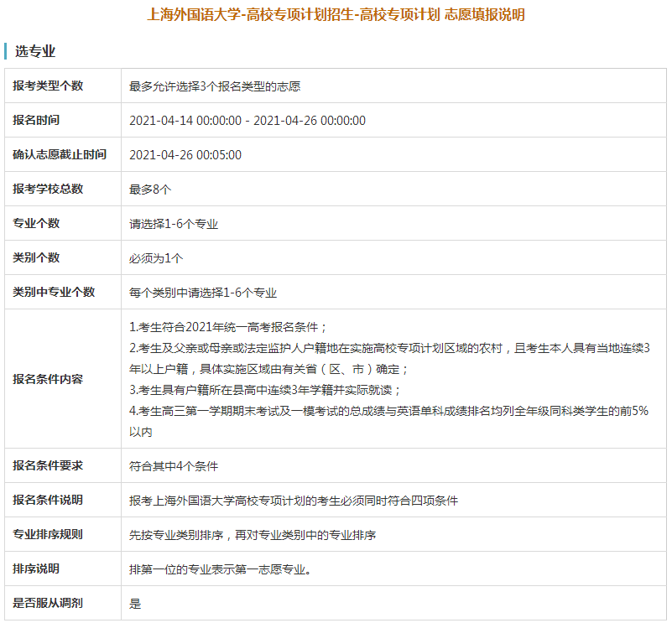The height and width of the screenshot is (623, 672).
Task: Select the 选专业 section heading
Action: [x=35, y=51]
